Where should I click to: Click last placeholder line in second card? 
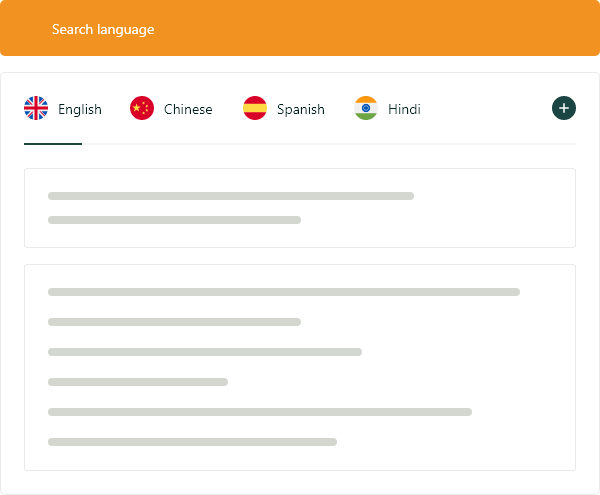click(192, 442)
